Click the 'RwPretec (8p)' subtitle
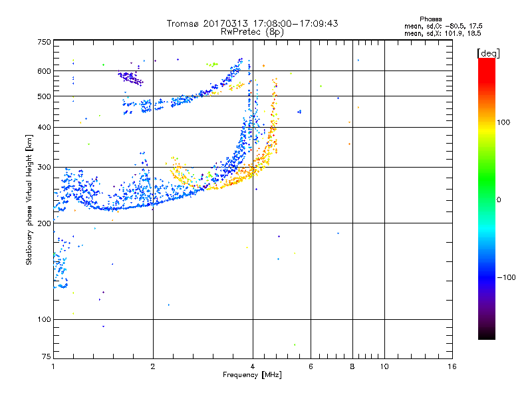The width and height of the screenshot is (532, 399). point(252,32)
